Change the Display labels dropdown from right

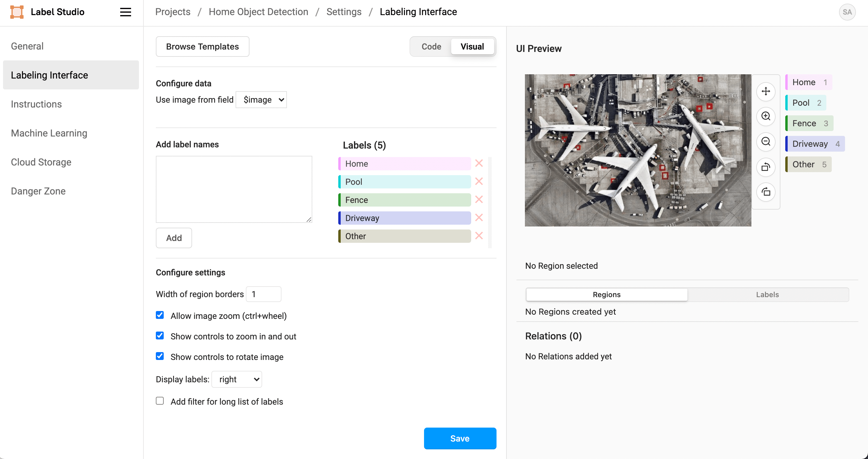236,379
